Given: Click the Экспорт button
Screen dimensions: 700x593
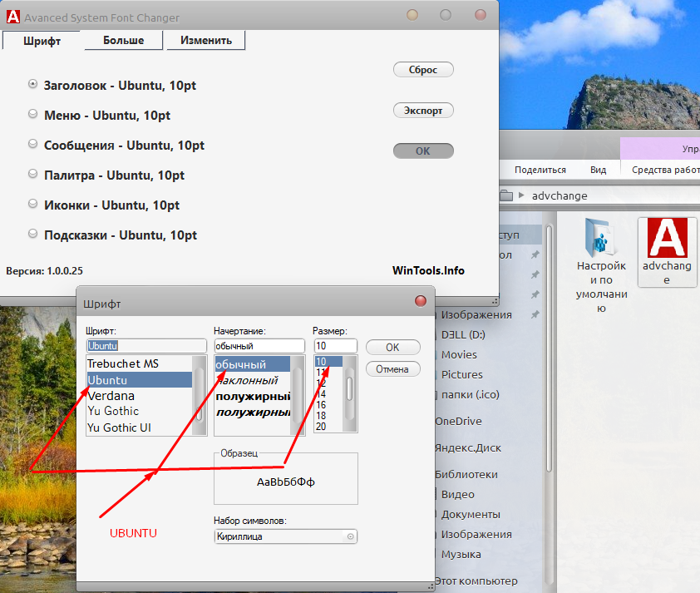Looking at the screenshot, I should (x=423, y=111).
